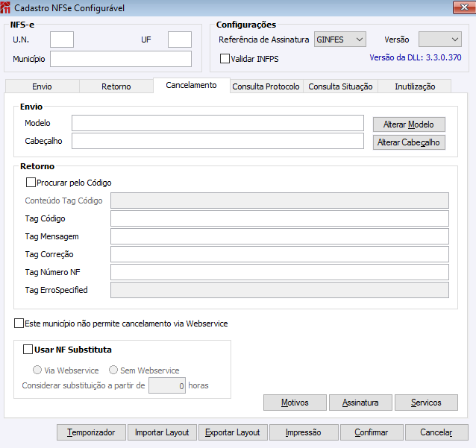This screenshot has height=448, width=476.
Task: Switch to the Envio tab
Action: pyautogui.click(x=43, y=86)
